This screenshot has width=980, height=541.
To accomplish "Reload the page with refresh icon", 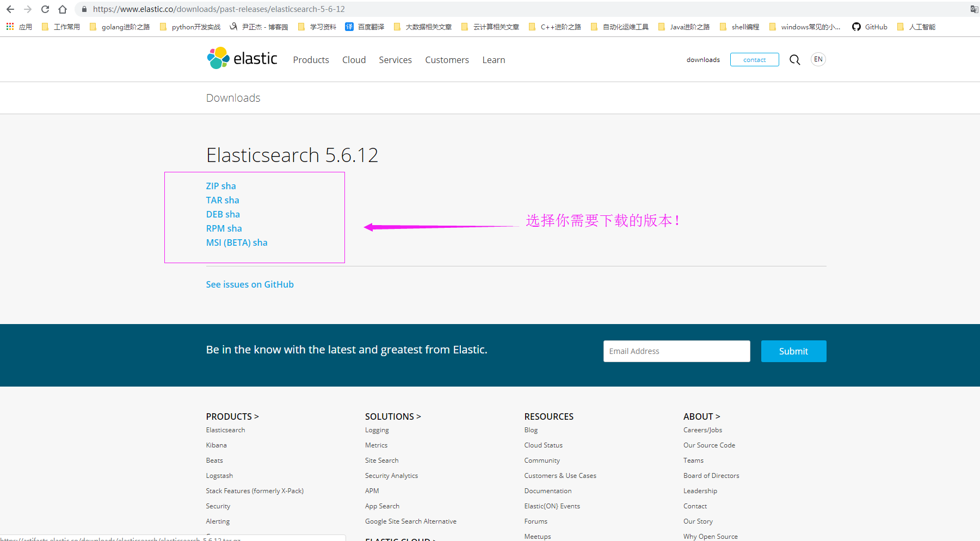I will pos(45,9).
